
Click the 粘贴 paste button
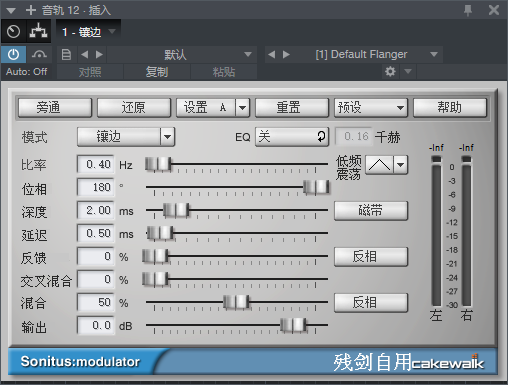tap(224, 72)
